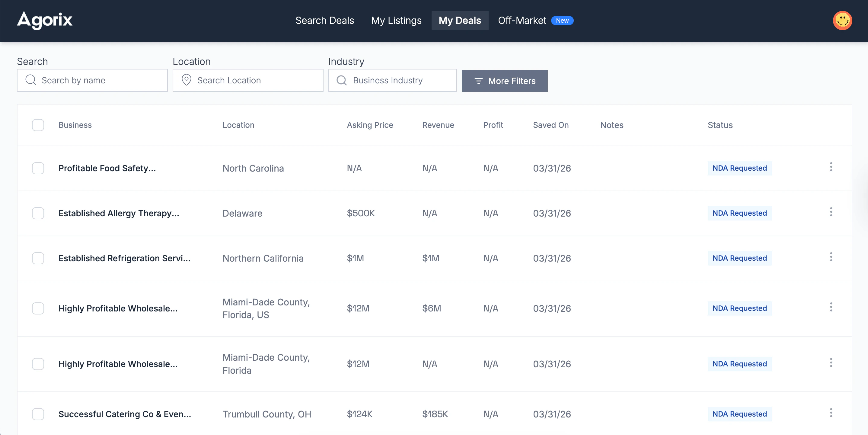Click the Business Industry search icon
Image resolution: width=868 pixels, height=435 pixels.
(x=342, y=80)
